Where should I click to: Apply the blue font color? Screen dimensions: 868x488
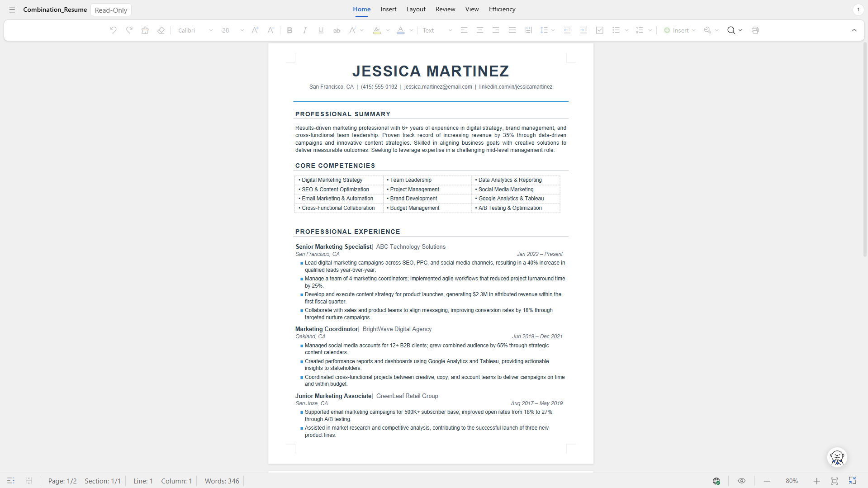click(x=400, y=30)
